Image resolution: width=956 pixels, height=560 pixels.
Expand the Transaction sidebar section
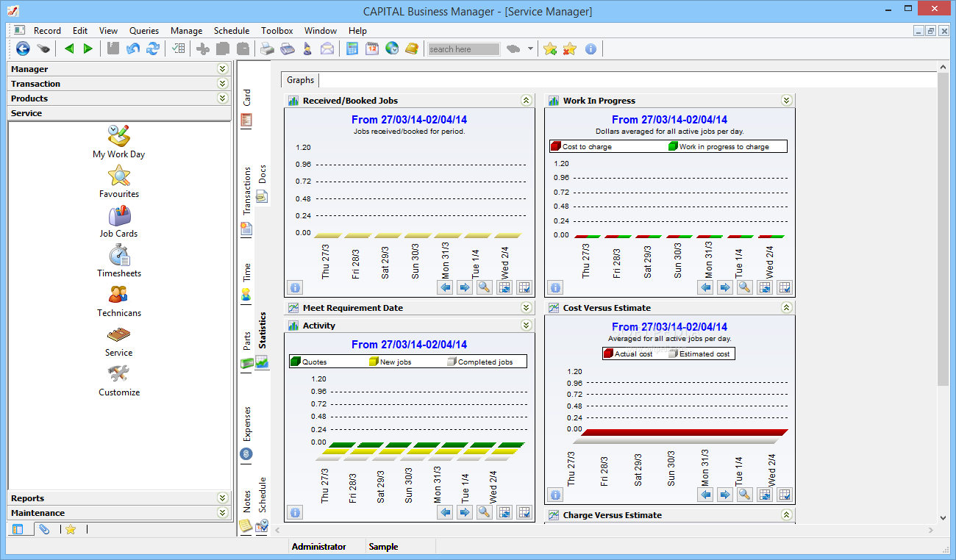click(x=222, y=83)
